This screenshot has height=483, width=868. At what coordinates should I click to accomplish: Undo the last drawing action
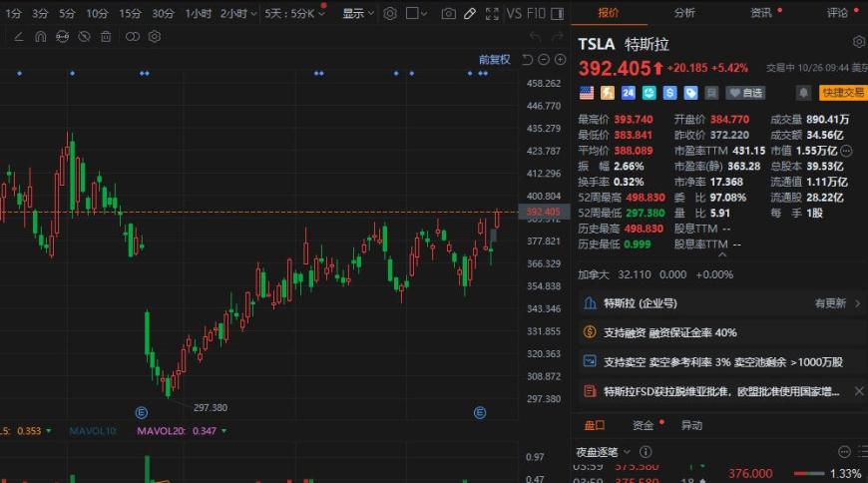coord(535,37)
